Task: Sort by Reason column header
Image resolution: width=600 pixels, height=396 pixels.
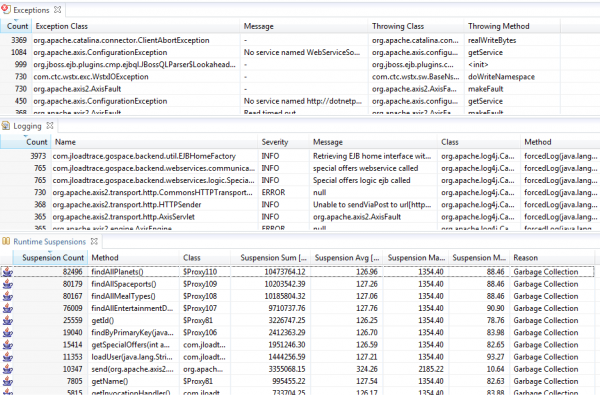Action: (x=553, y=257)
